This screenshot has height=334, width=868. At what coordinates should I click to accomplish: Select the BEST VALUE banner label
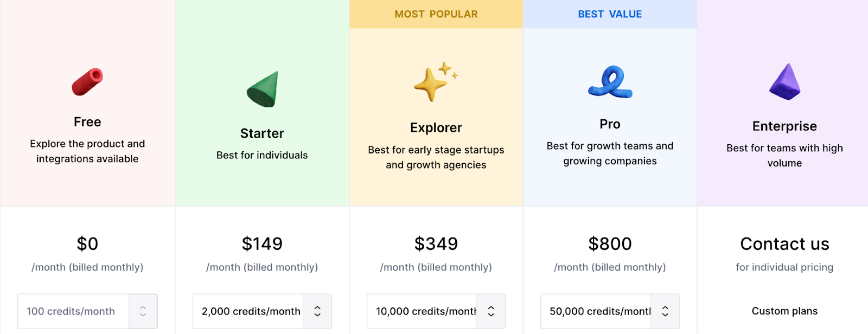[610, 14]
